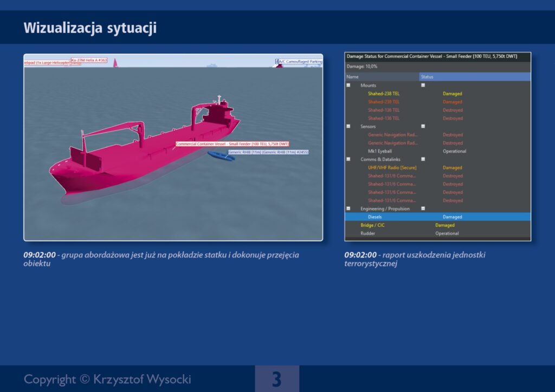Image resolution: width=555 pixels, height=392 pixels.
Task: Sort by the Status column header
Action: [475, 77]
